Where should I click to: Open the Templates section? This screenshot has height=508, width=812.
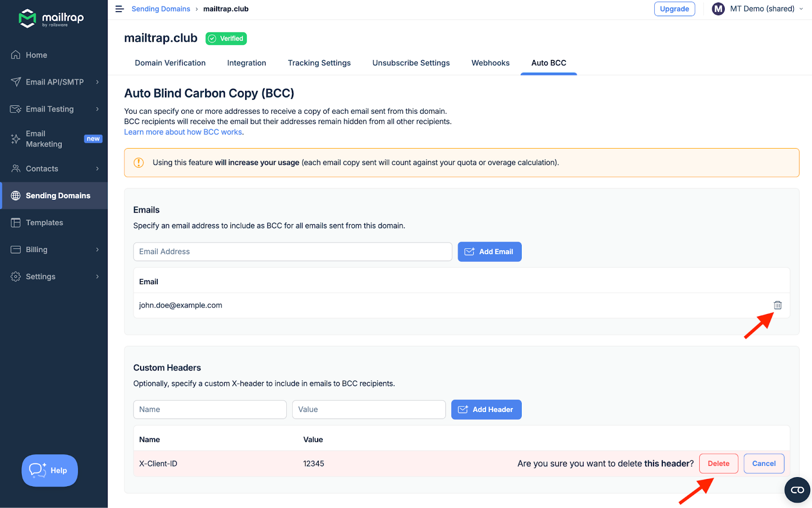click(45, 222)
